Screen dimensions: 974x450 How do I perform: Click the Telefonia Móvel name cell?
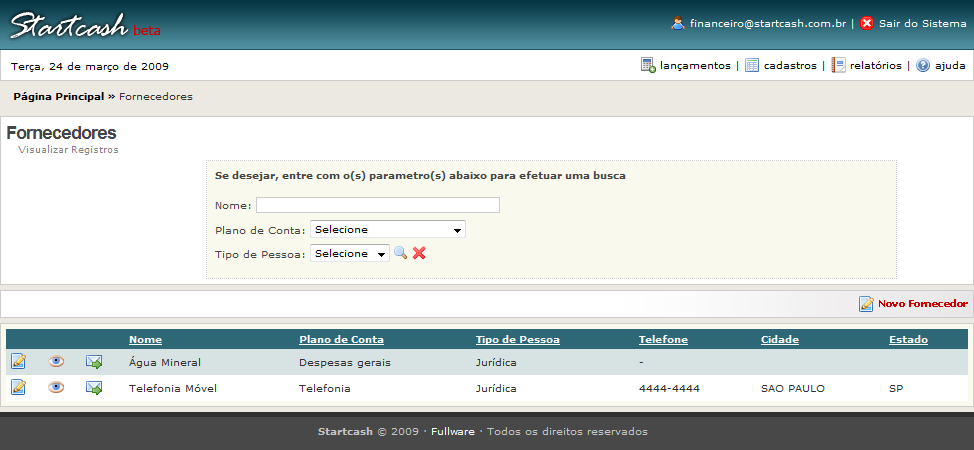(173, 388)
